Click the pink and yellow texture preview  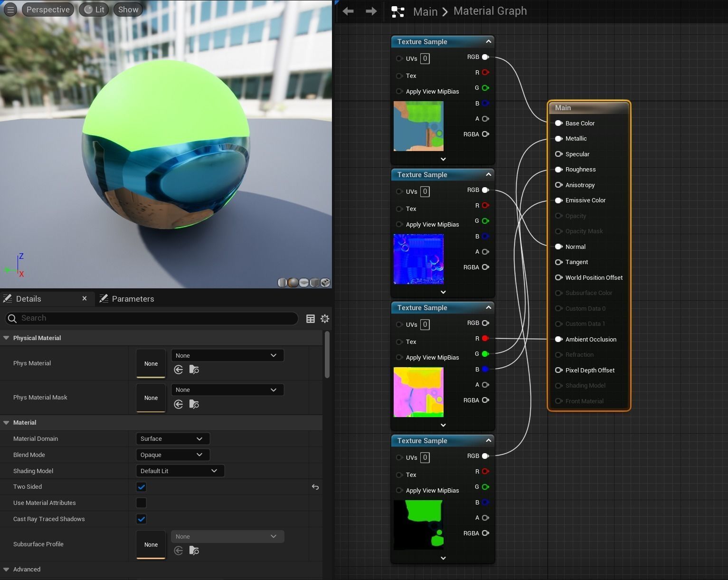tap(418, 392)
